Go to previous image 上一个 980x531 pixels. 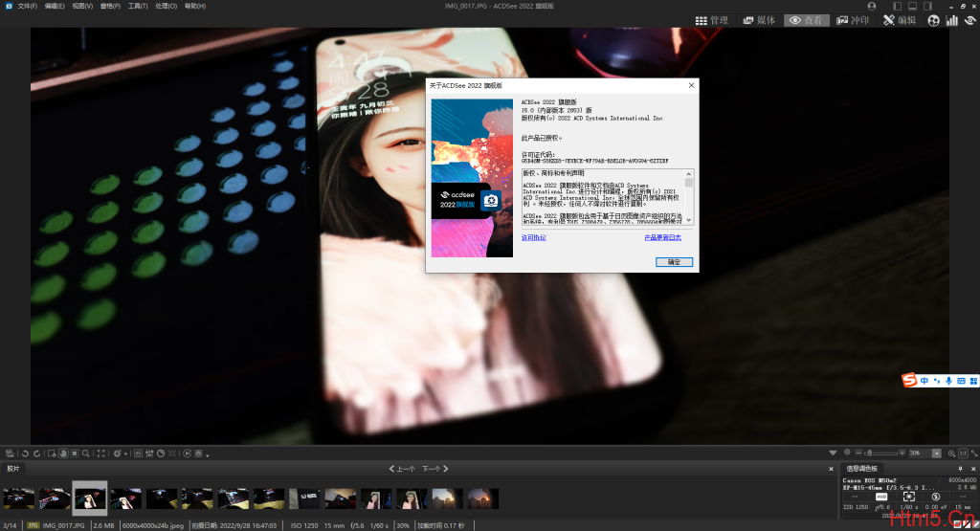(x=402, y=469)
